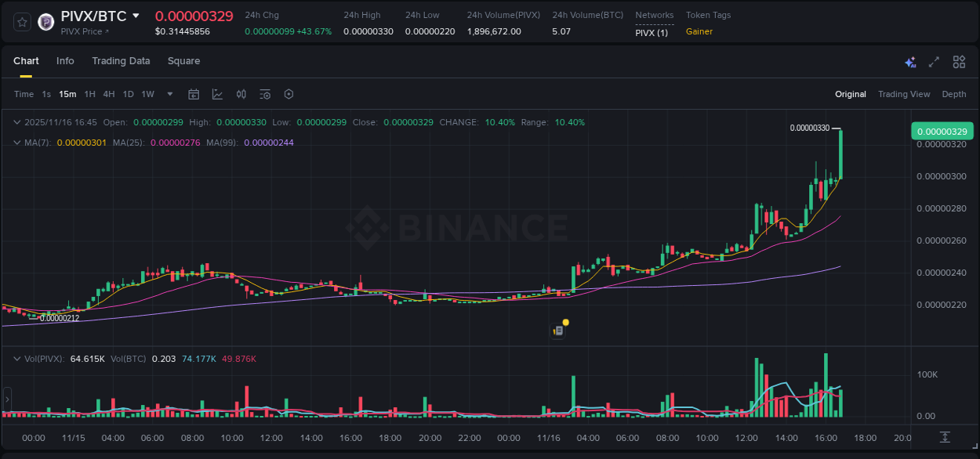Viewport: 980px width, 459px height.
Task: Open the widgets grid icon
Action: [x=959, y=61]
